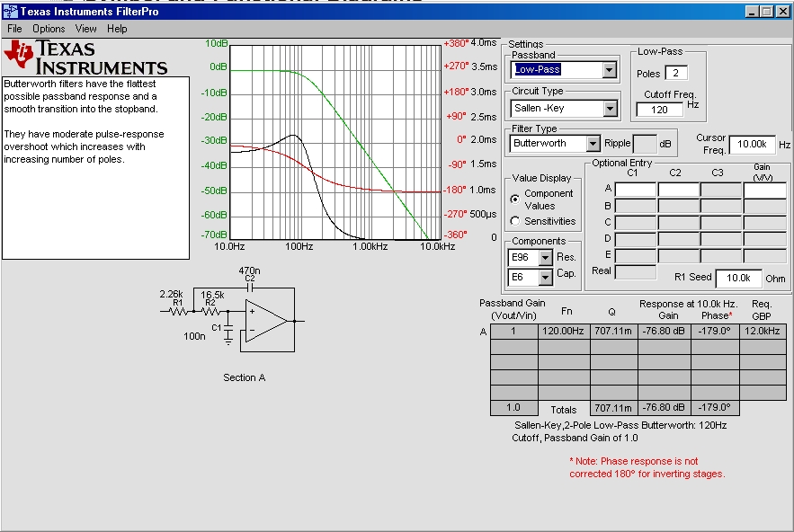Click the row A C1 optional entry field
794x532 pixels.
635,190
